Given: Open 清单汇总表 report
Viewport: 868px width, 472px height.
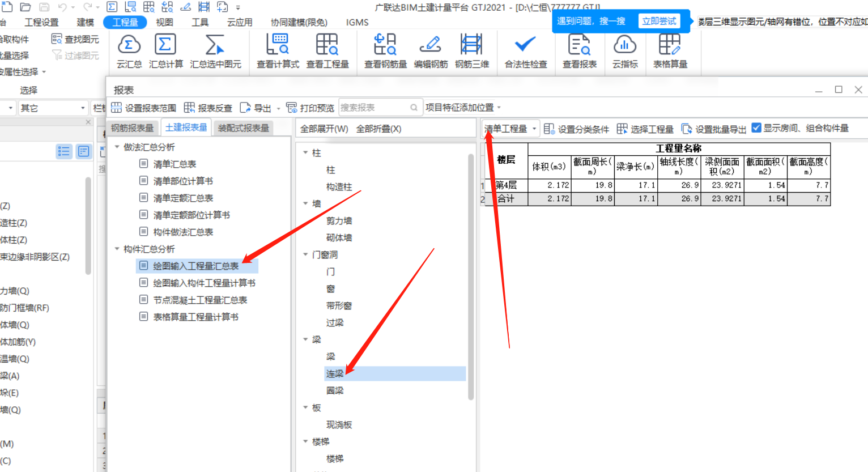Looking at the screenshot, I should [x=175, y=164].
